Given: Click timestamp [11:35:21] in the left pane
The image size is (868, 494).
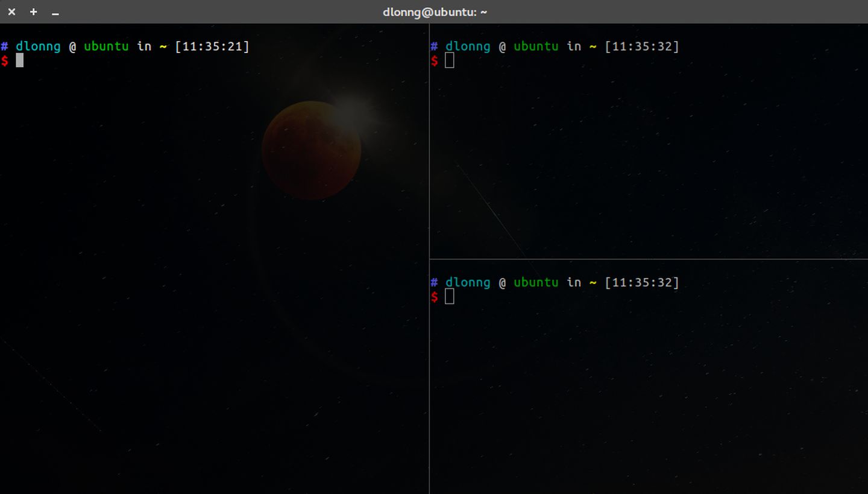Looking at the screenshot, I should pos(212,46).
